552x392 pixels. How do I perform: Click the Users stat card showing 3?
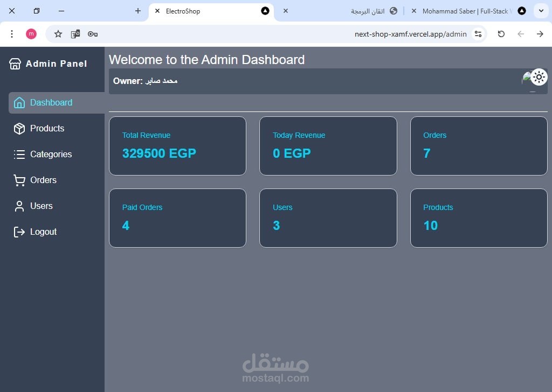coord(328,218)
